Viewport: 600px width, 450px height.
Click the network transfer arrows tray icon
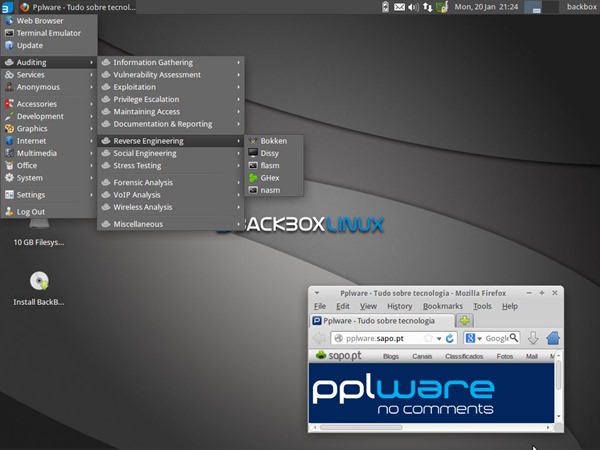[x=427, y=7]
